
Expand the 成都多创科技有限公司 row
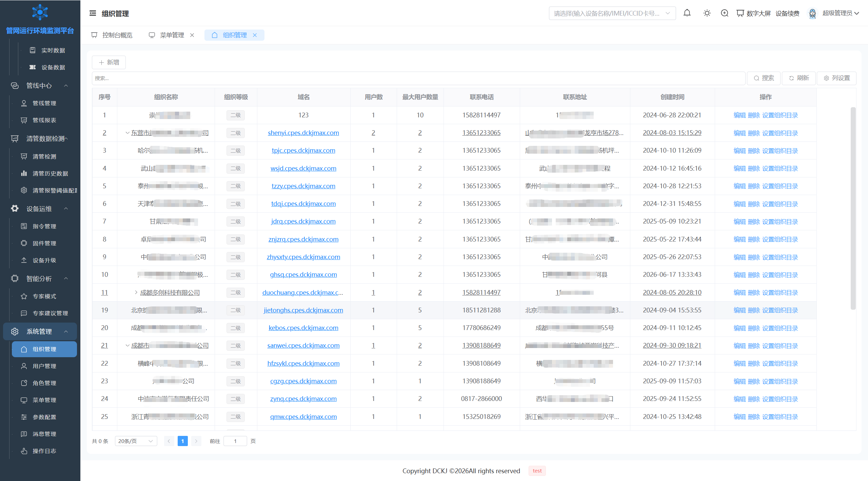point(136,292)
